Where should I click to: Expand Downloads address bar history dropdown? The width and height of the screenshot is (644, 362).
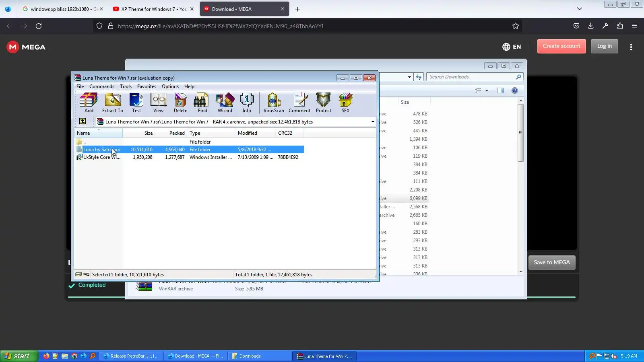(x=409, y=77)
